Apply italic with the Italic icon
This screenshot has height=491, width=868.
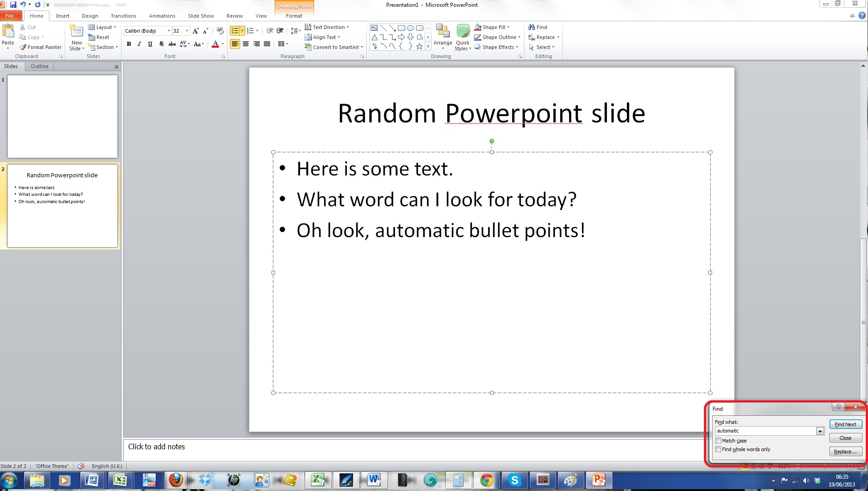139,44
